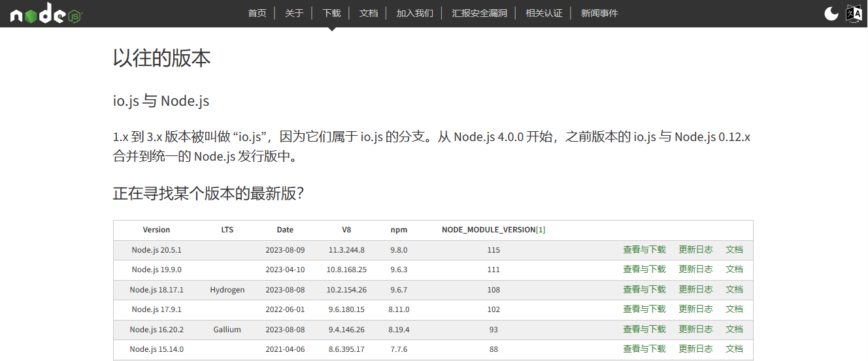
Task: Click the date 2023-08-09
Action: click(285, 250)
